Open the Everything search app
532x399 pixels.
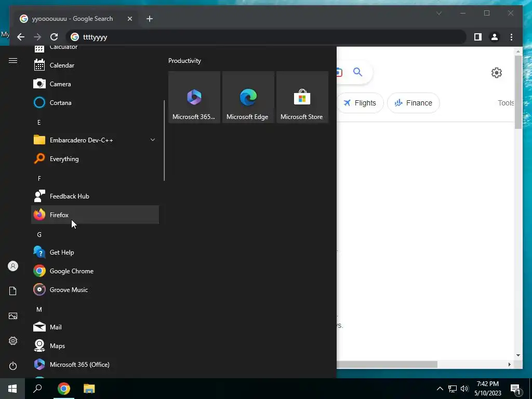coord(95,159)
